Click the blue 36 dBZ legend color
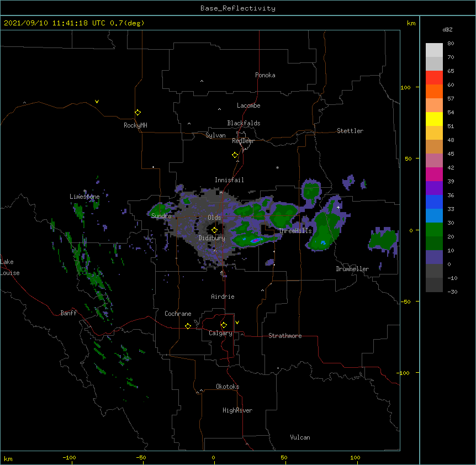476x465 pixels. pos(434,202)
